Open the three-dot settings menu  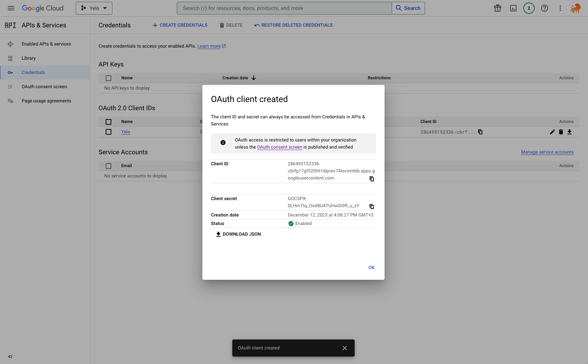click(x=560, y=8)
